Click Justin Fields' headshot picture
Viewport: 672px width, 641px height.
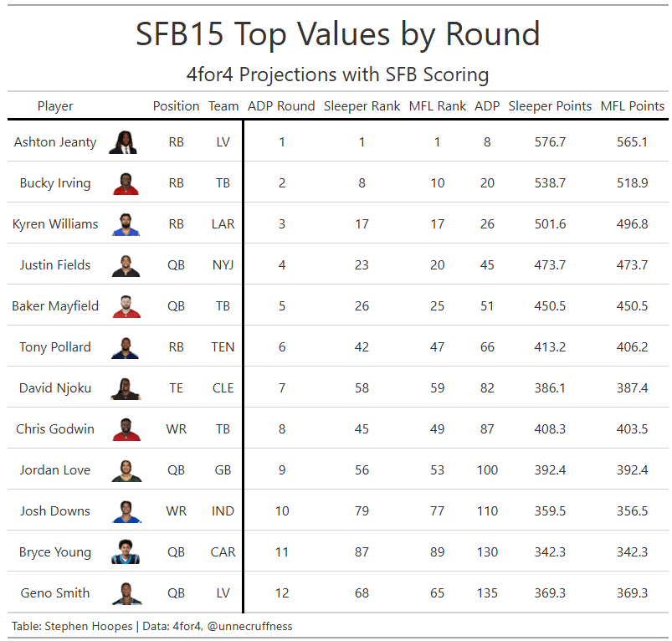pyautogui.click(x=126, y=265)
